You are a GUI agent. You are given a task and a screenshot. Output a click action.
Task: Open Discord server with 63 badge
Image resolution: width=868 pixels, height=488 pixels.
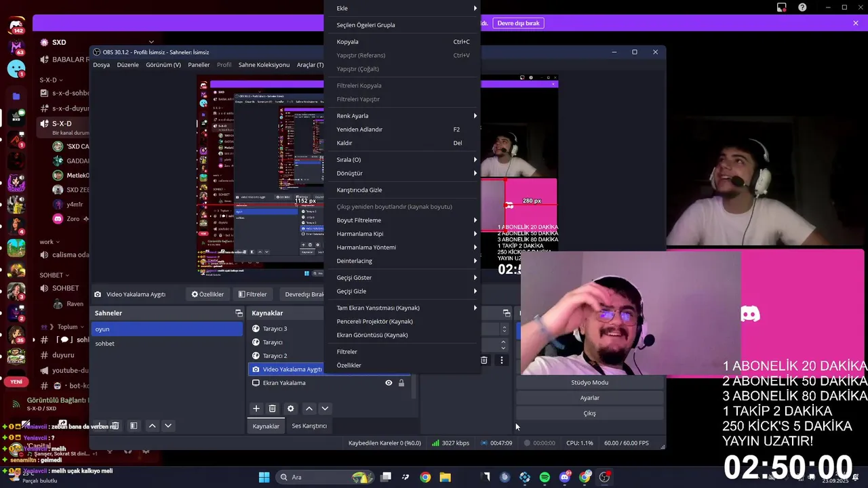tap(16, 48)
